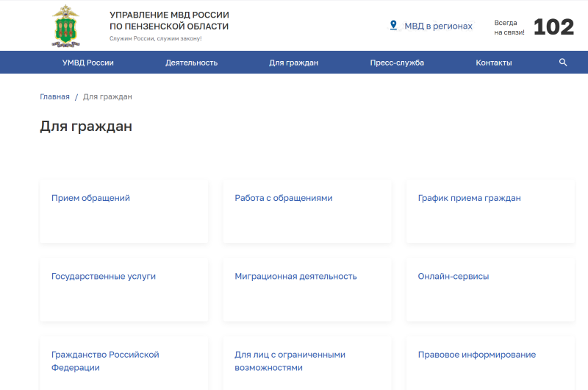The height and width of the screenshot is (390, 588).
Task: Click the 102 emergency number
Action: pos(553,27)
